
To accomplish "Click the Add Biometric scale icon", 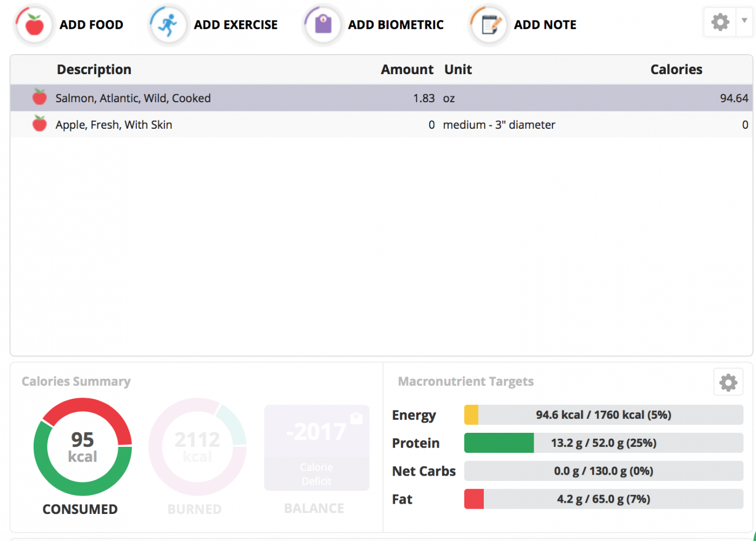I will (x=323, y=25).
